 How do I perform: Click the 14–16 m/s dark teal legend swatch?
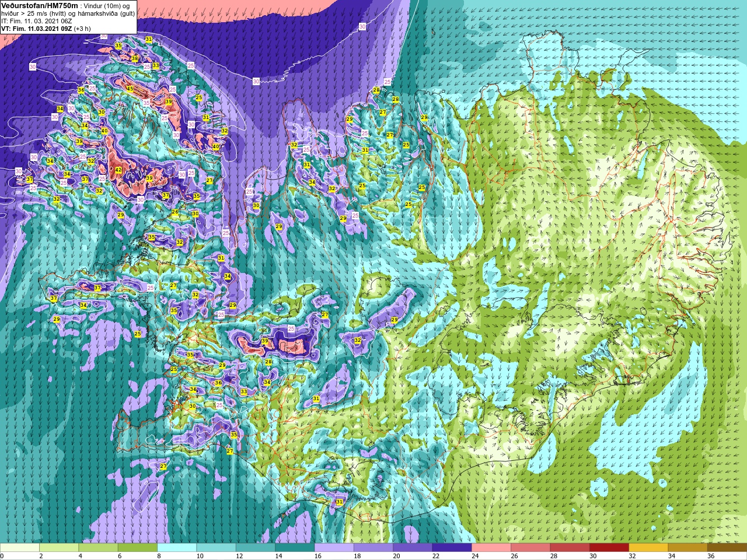295,548
